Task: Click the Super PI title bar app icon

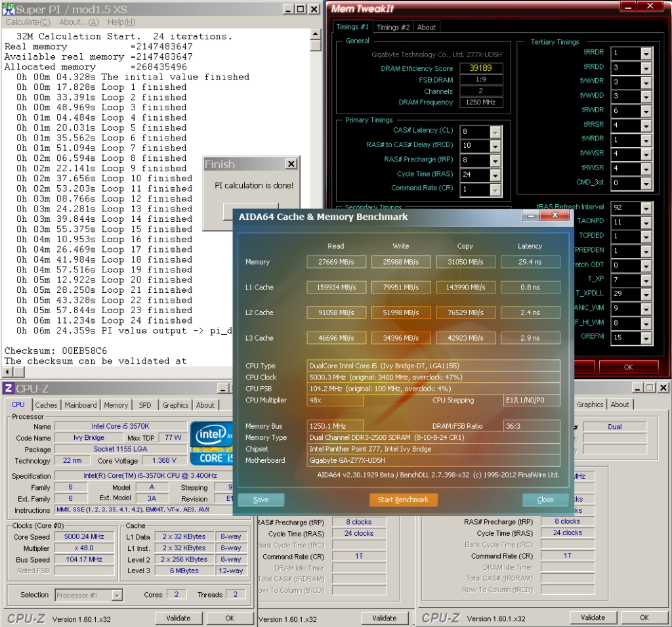Action: [x=7, y=9]
